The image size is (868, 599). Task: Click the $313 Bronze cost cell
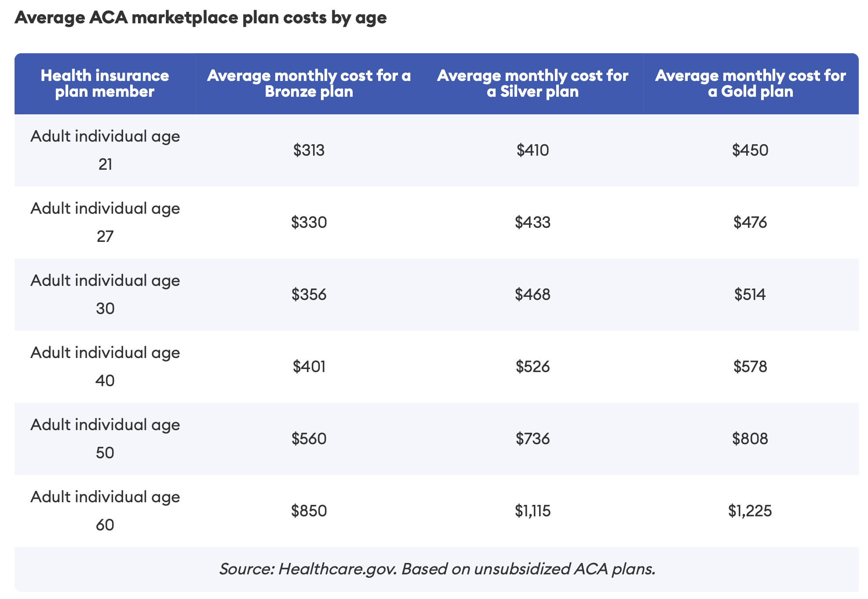click(309, 150)
